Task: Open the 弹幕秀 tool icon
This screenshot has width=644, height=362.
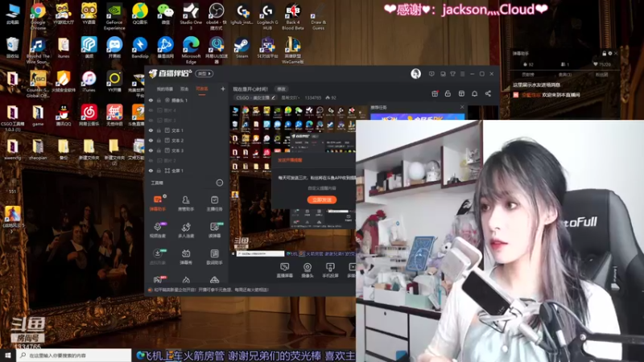Action: (186, 257)
